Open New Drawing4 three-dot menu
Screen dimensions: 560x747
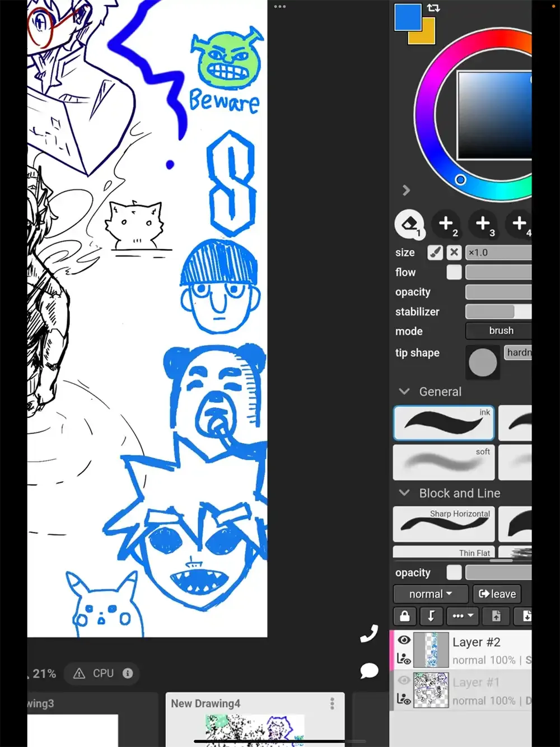coord(332,703)
